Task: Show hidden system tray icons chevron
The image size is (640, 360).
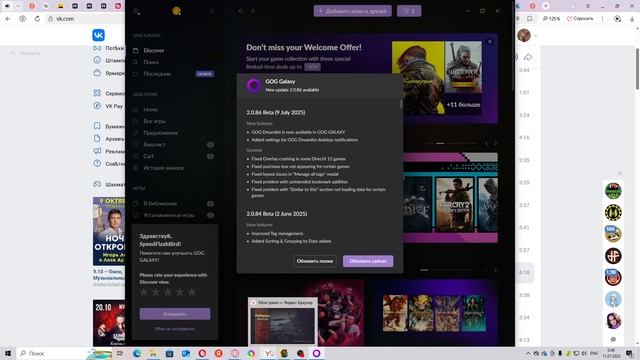Action: pyautogui.click(x=528, y=353)
